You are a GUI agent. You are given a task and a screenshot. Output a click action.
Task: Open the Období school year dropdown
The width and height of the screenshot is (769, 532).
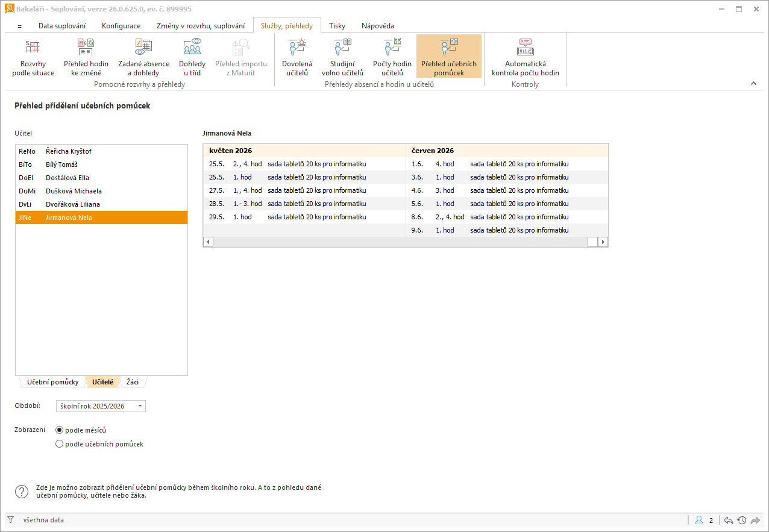point(101,406)
